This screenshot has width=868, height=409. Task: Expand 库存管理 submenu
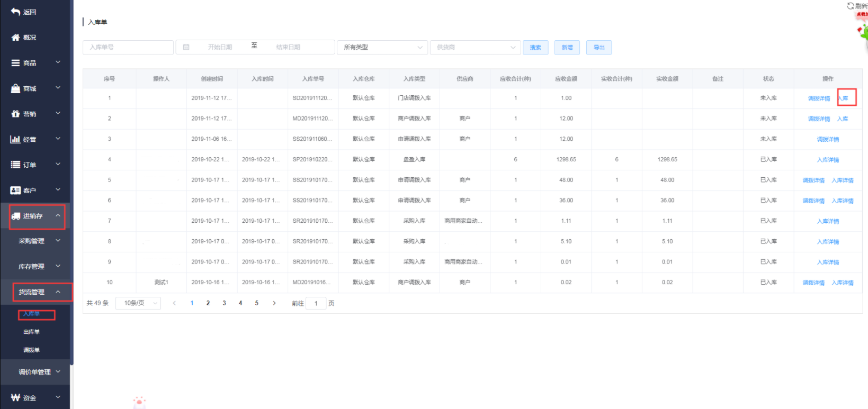(x=35, y=266)
